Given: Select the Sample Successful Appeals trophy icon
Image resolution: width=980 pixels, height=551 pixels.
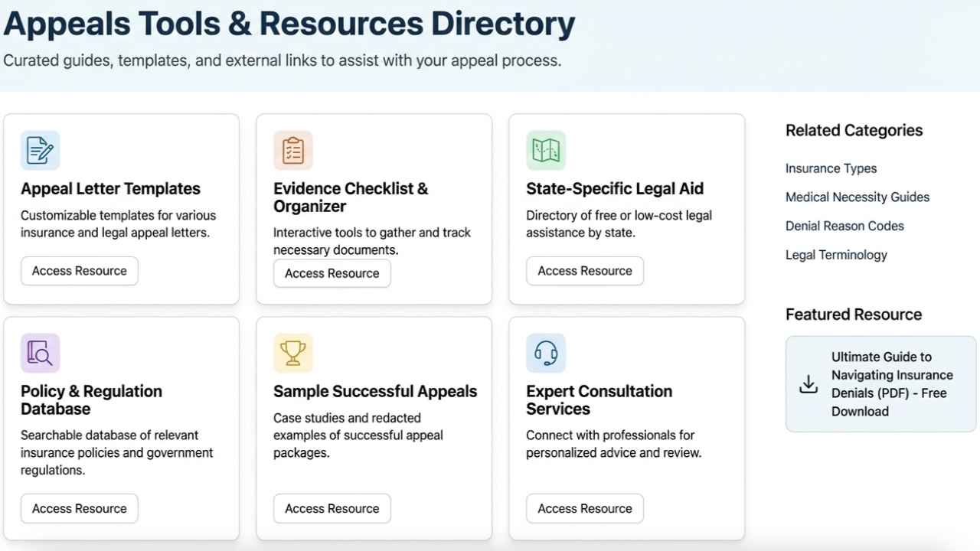Looking at the screenshot, I should click(292, 353).
